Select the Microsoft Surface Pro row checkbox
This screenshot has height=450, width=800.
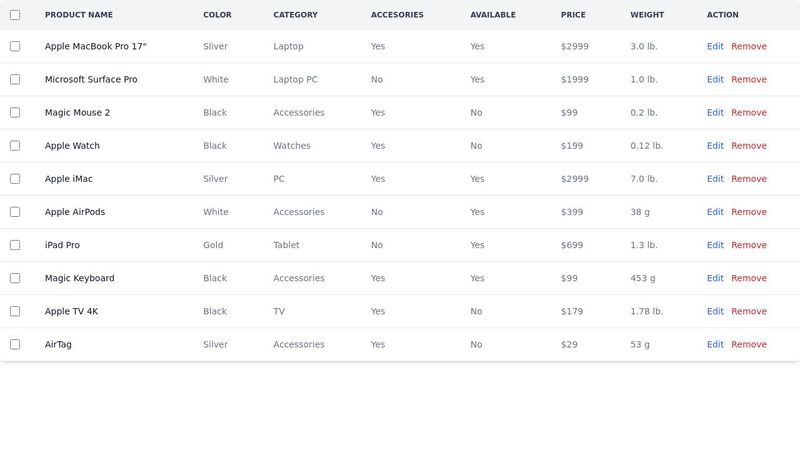tap(15, 79)
